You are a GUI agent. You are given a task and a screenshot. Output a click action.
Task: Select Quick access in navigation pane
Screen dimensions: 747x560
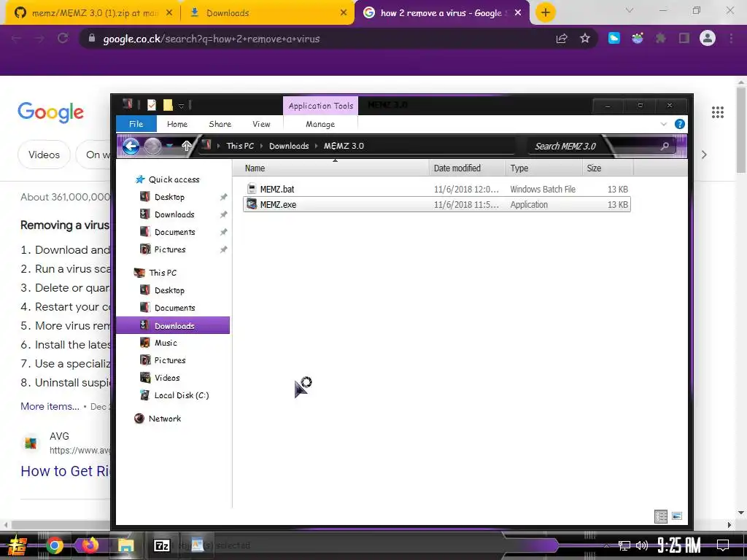coord(174,179)
